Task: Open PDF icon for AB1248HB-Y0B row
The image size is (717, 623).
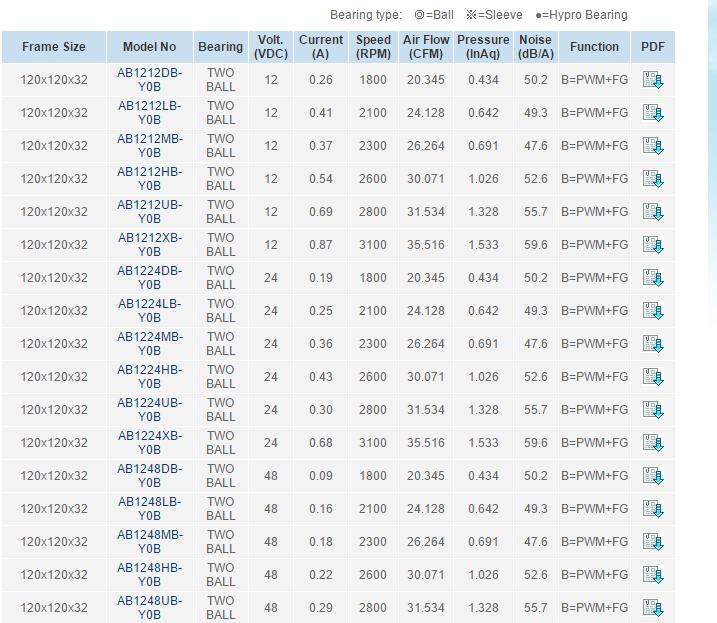Action: coord(653,575)
